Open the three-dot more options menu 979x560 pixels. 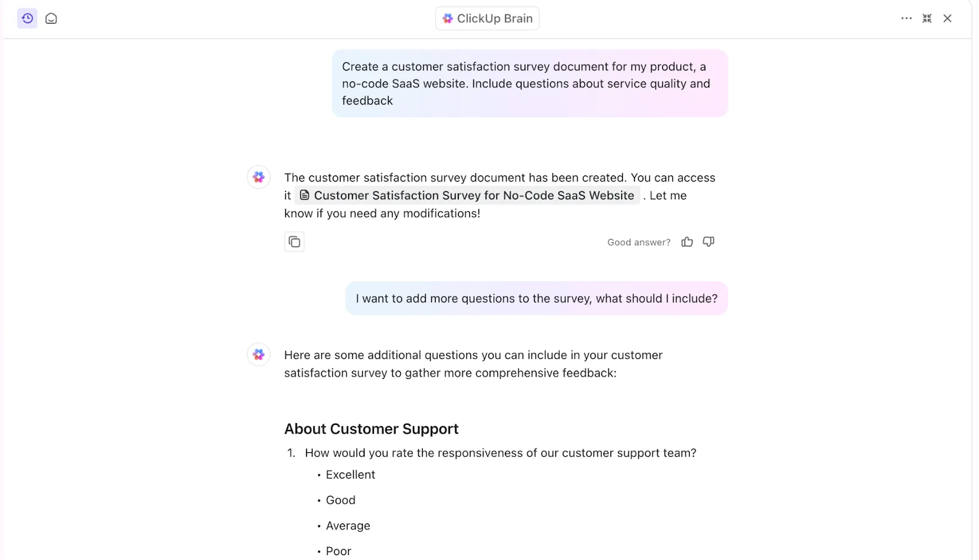[x=906, y=18]
